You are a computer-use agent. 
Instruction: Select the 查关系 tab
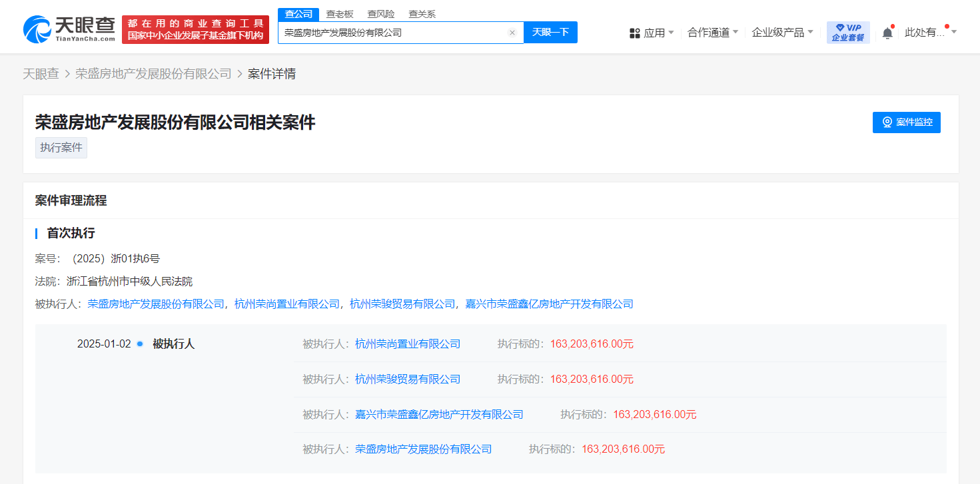click(x=422, y=14)
